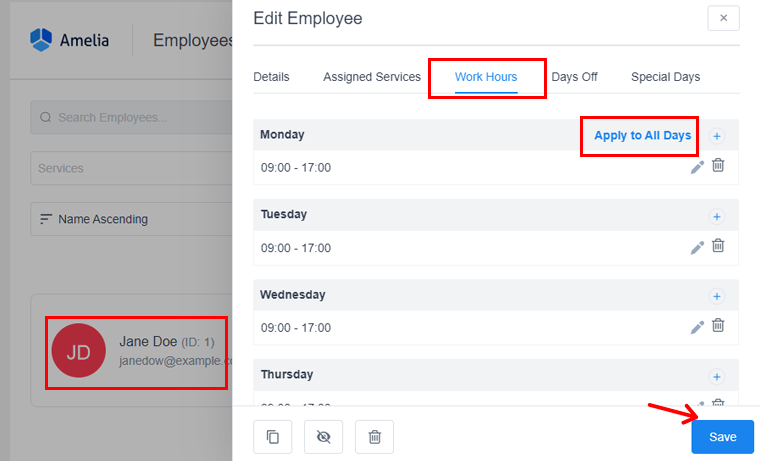This screenshot has height=461, width=760.
Task: Select Tuesday's 09:00 - 17:00 text
Action: tap(296, 248)
